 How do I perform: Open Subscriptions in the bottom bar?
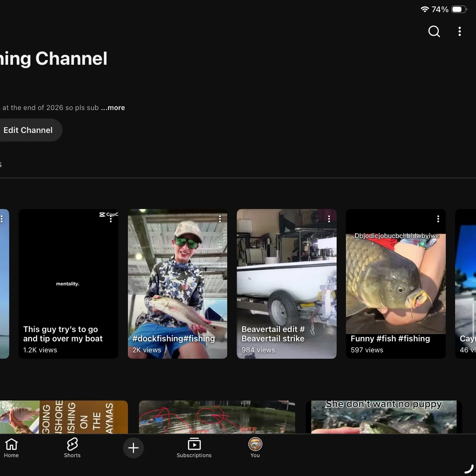[x=194, y=448]
